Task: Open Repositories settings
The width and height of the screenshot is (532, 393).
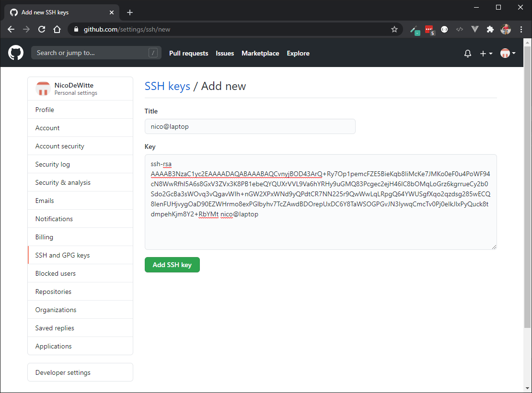Action: pyautogui.click(x=81, y=292)
